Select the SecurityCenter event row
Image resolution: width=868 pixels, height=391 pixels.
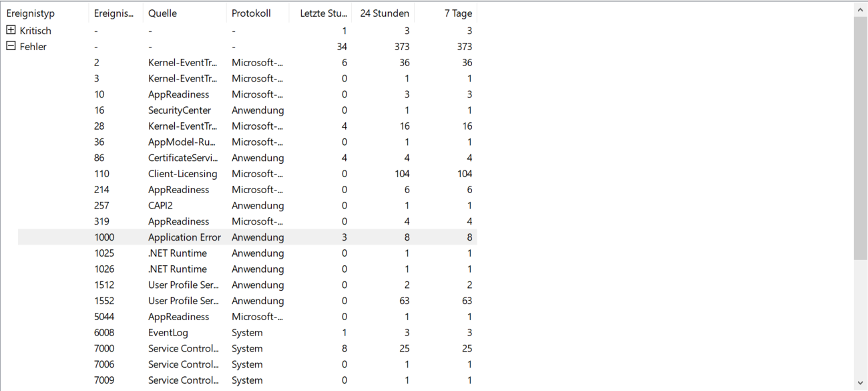coord(179,110)
